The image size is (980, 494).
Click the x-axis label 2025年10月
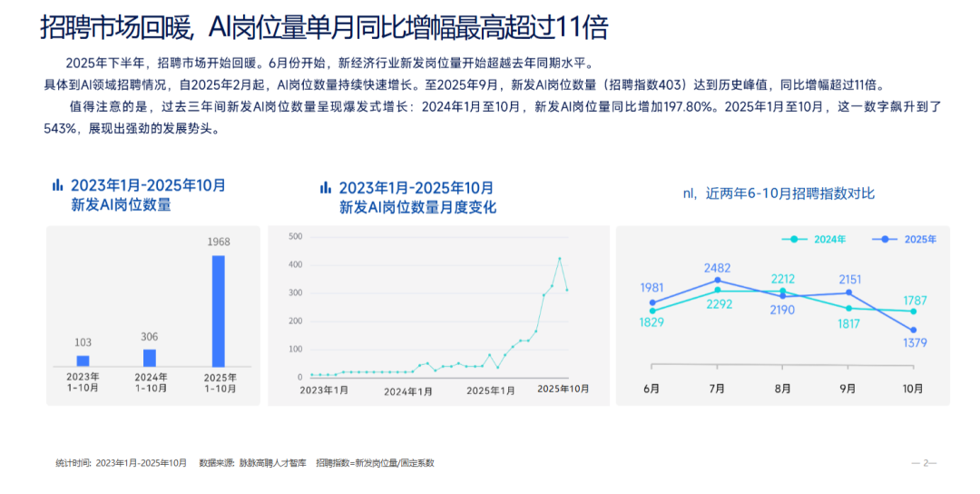tap(563, 389)
